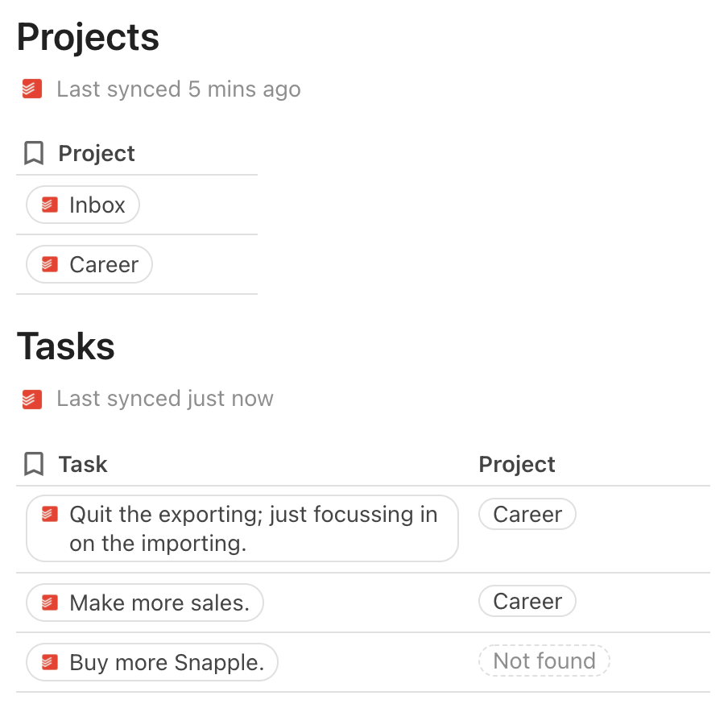Image resolution: width=728 pixels, height=704 pixels.
Task: Open the Career project entry
Action: tap(89, 264)
